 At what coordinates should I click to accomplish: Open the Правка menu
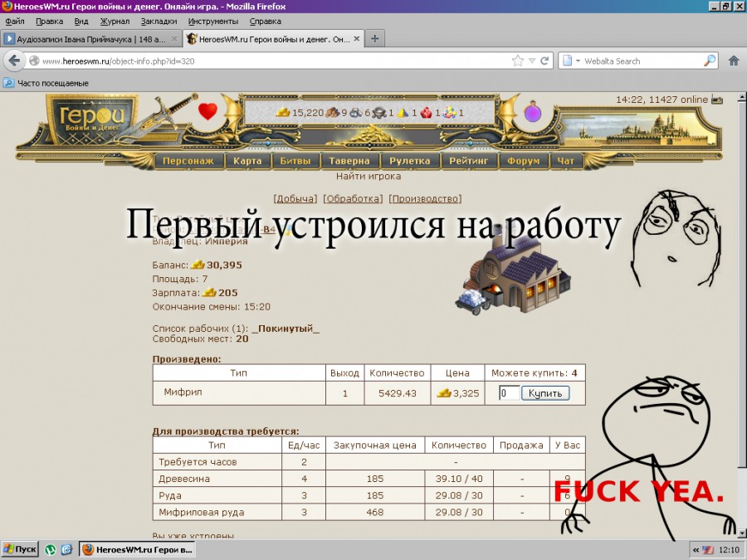click(49, 22)
